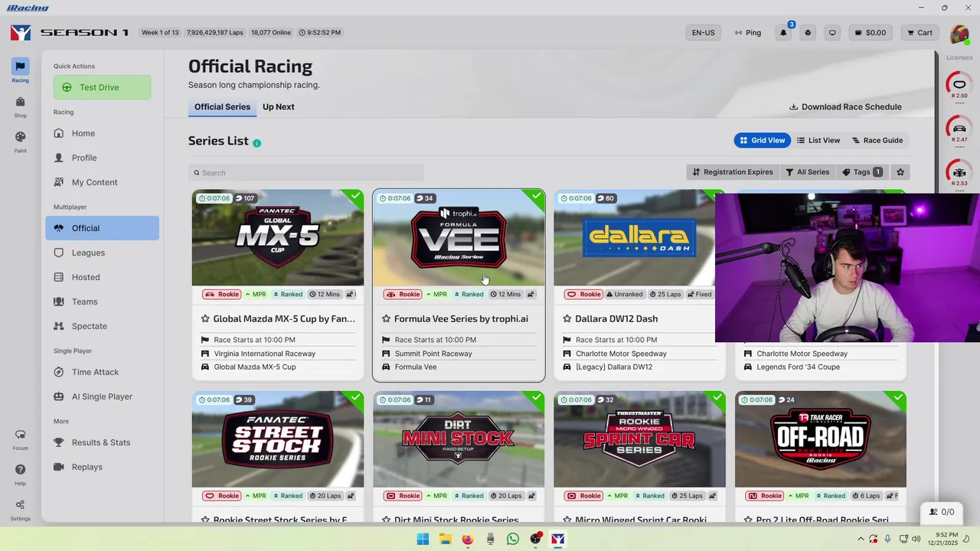This screenshot has height=551, width=980.
Task: Open Hosted in the sidebar
Action: coord(103,277)
